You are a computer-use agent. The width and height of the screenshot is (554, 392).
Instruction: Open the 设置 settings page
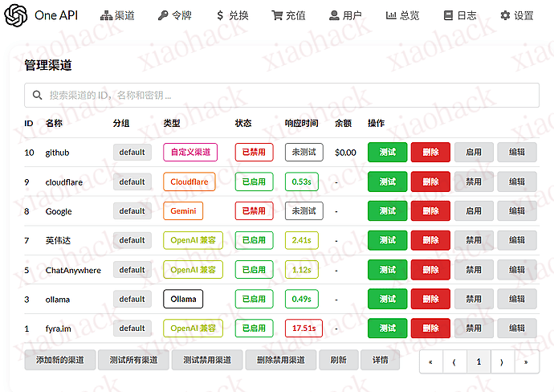pyautogui.click(x=516, y=15)
